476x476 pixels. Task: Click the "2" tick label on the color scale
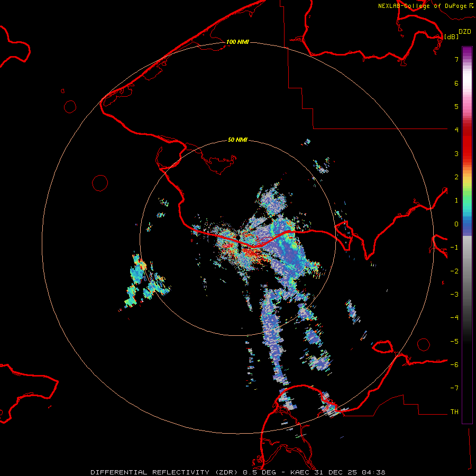456,177
